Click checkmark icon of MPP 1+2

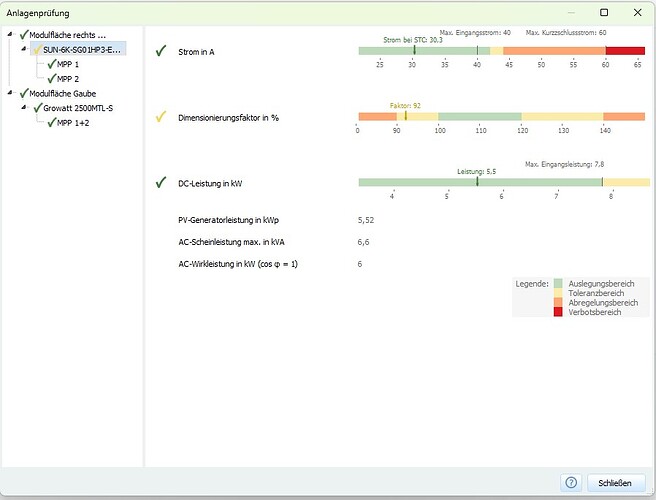coord(52,122)
